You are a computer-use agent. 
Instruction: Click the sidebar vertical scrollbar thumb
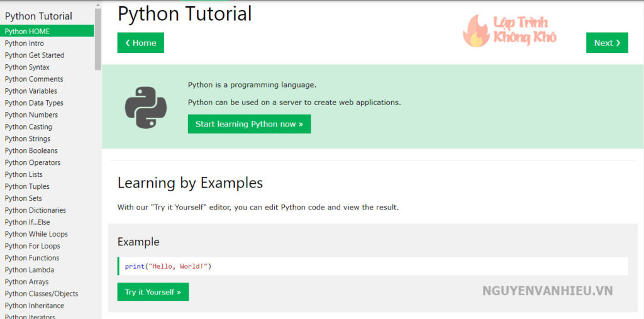pyautogui.click(x=98, y=39)
